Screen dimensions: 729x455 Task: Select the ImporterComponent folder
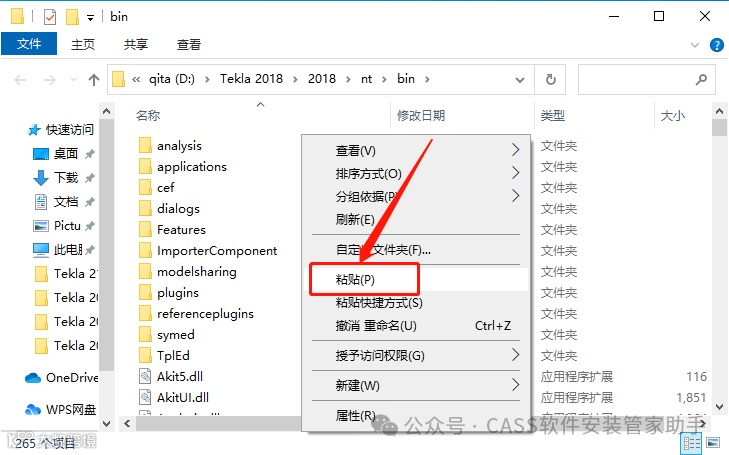(217, 251)
